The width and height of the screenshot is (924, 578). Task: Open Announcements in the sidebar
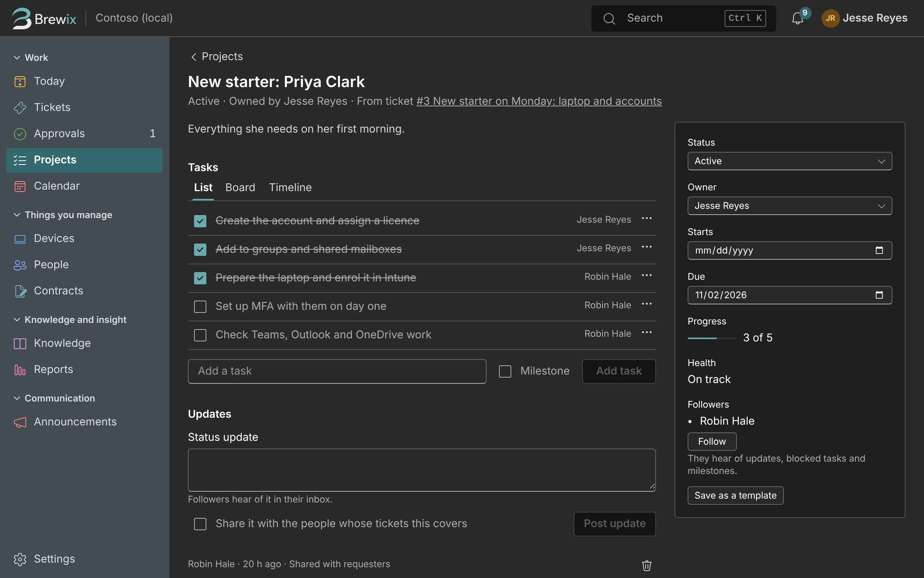coord(84,422)
